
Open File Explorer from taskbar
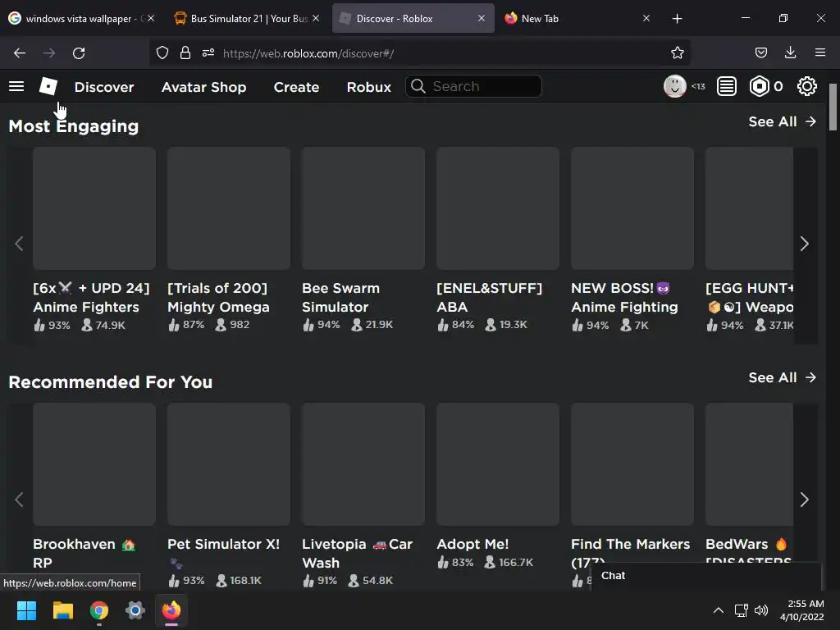pos(62,610)
